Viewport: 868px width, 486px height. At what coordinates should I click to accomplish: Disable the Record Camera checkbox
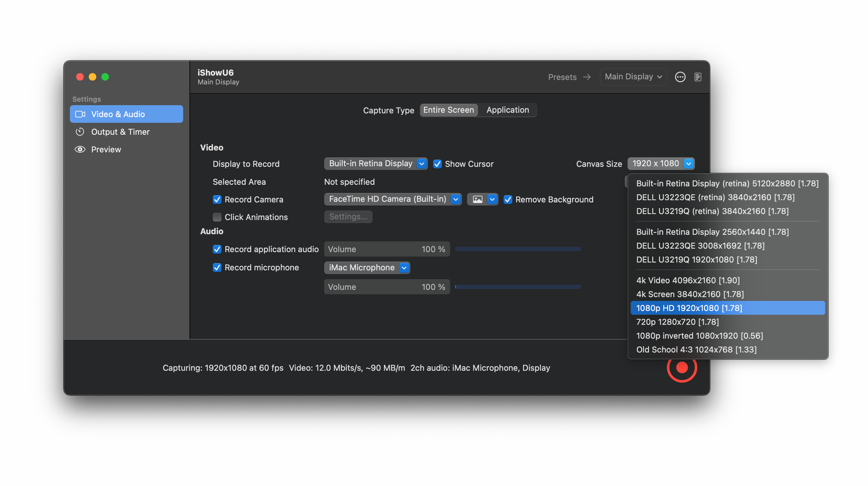coord(217,200)
